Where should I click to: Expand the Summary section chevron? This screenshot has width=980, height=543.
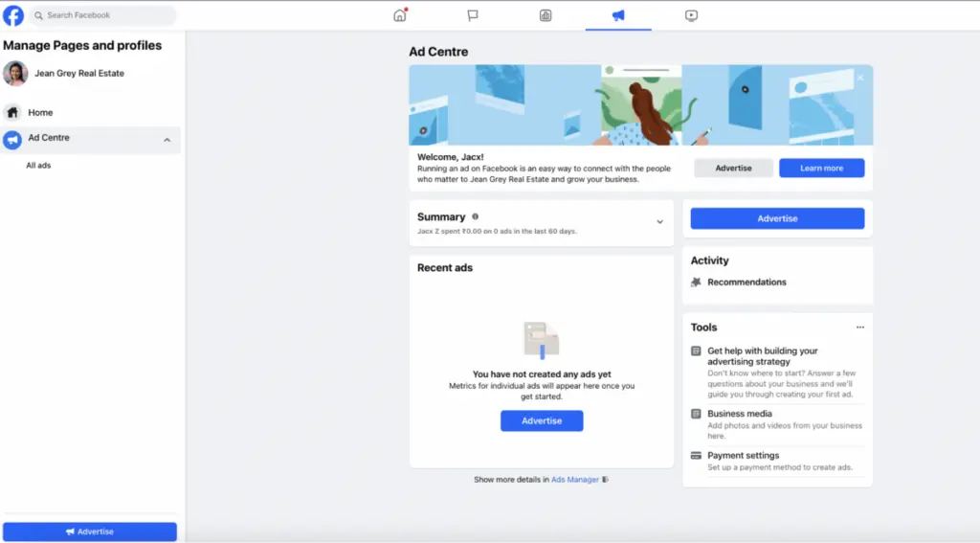[x=659, y=222]
